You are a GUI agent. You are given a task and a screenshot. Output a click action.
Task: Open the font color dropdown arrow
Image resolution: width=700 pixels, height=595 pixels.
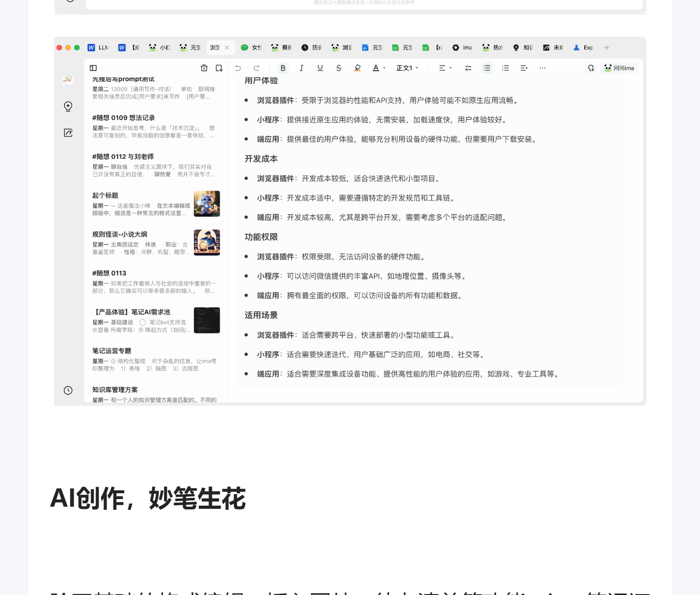(385, 68)
